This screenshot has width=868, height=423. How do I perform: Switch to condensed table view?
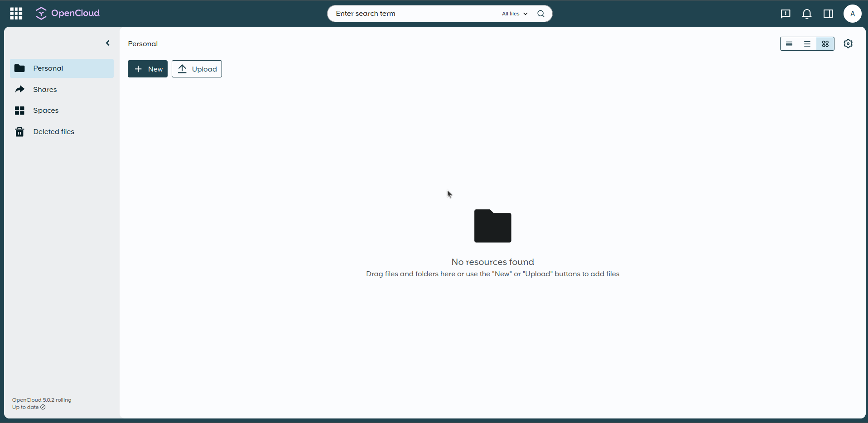coord(789,44)
